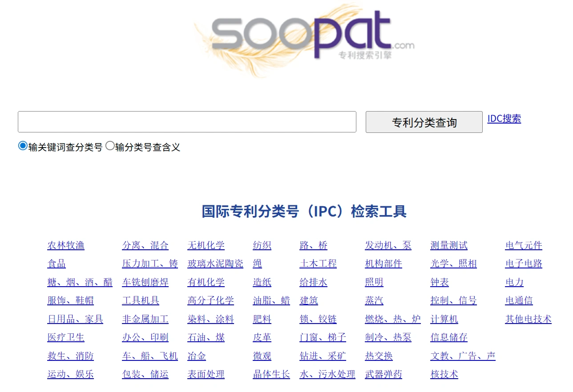Open the 给排水 link

[314, 282]
